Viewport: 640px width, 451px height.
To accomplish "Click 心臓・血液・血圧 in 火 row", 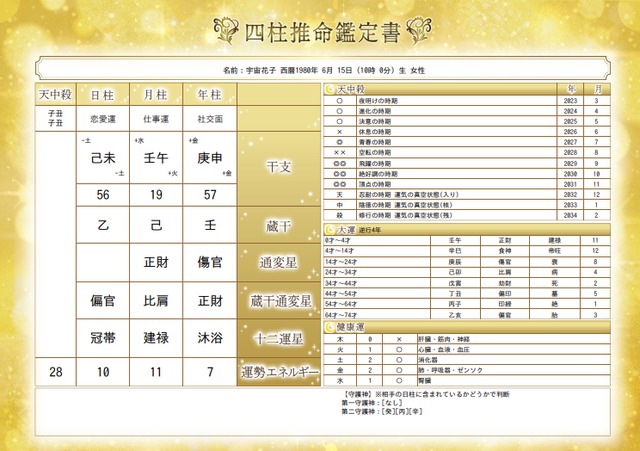I will tap(444, 350).
